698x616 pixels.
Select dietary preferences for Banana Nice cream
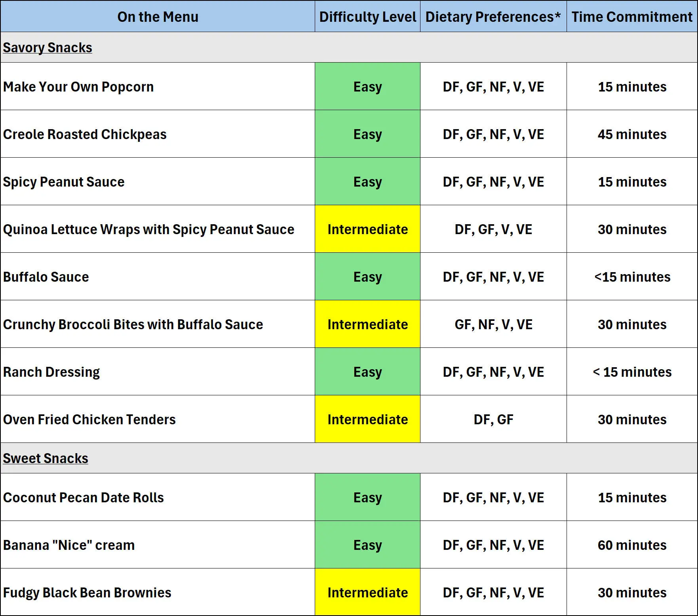(x=493, y=545)
